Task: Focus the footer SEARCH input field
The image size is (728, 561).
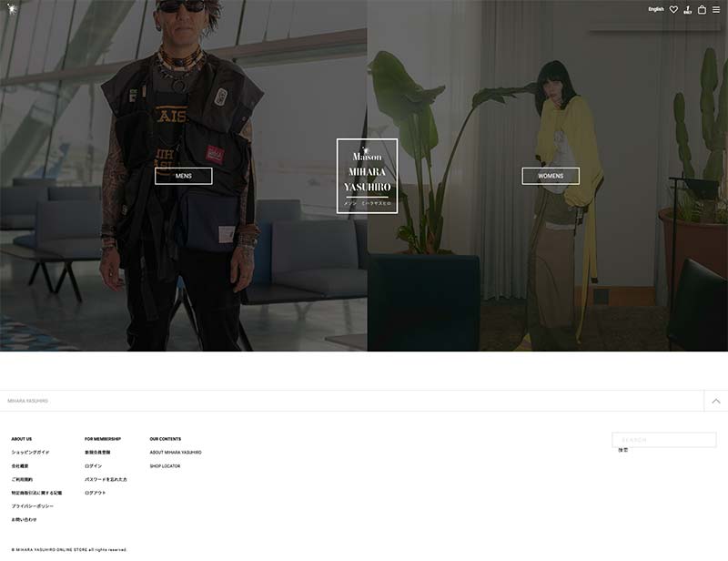Action: [x=664, y=440]
